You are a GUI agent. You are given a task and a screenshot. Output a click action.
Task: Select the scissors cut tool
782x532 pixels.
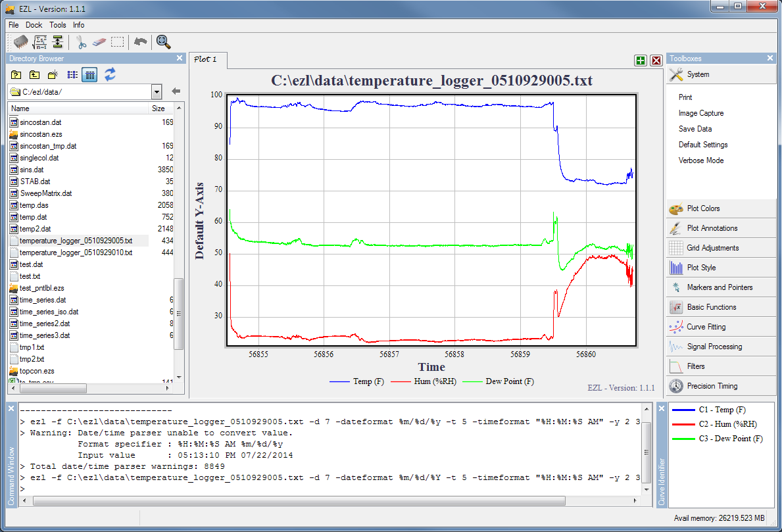point(82,42)
